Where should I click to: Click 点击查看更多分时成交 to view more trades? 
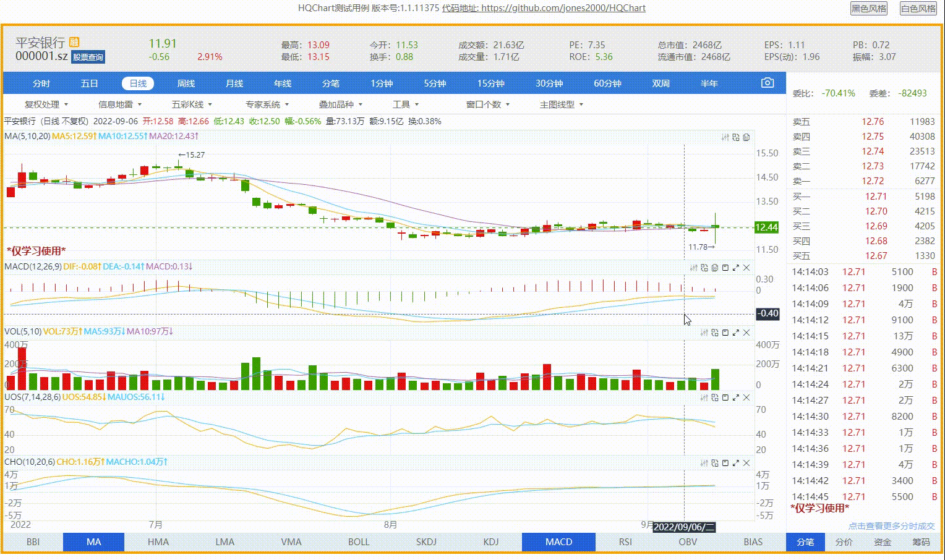coord(892,525)
